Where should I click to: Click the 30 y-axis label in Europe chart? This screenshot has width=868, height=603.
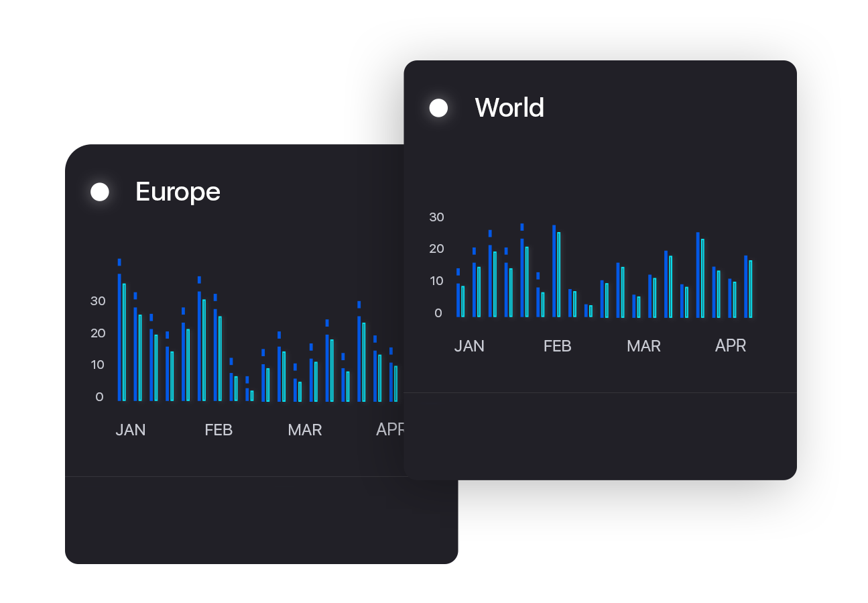[98, 301]
